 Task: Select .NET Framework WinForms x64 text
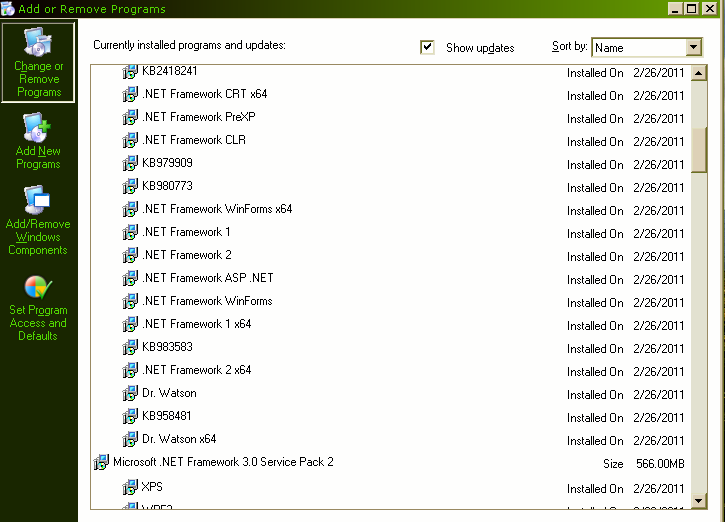(217, 209)
